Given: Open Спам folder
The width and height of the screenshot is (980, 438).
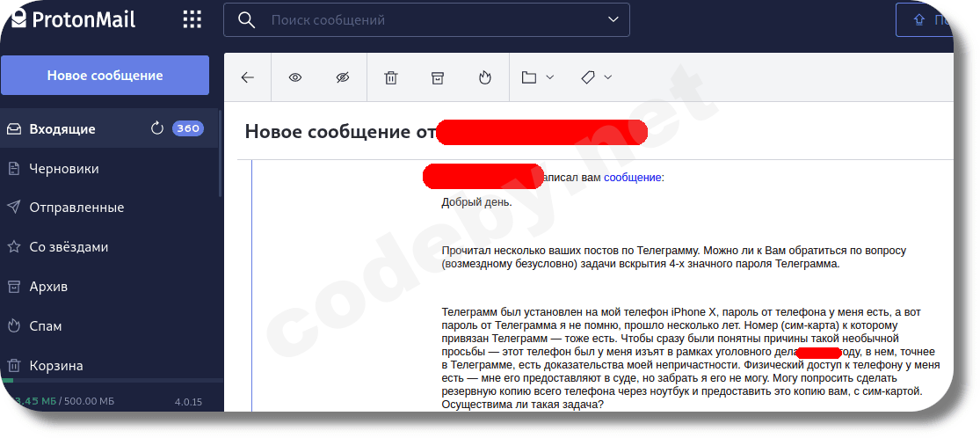Looking at the screenshot, I should click(109, 326).
